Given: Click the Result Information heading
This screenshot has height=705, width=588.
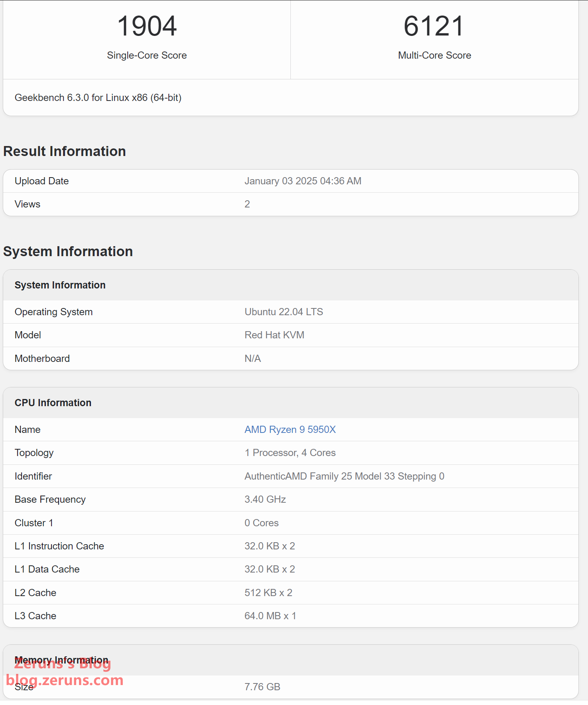Looking at the screenshot, I should click(x=65, y=152).
